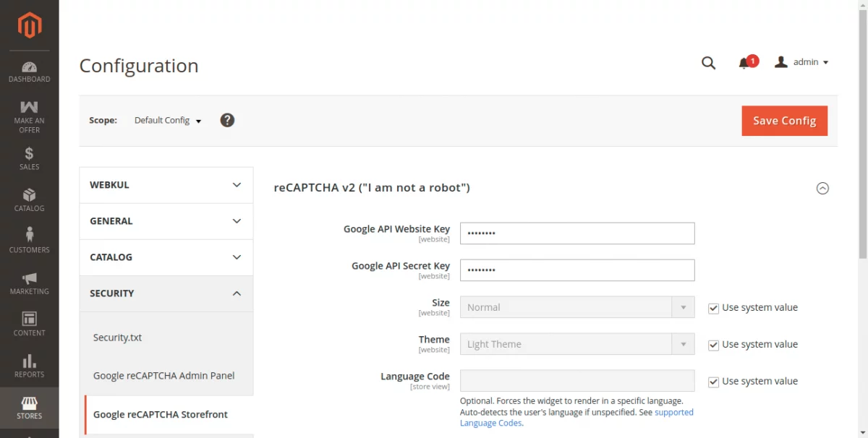Open Google reCAPTCHA Admin Panel tab

[164, 376]
